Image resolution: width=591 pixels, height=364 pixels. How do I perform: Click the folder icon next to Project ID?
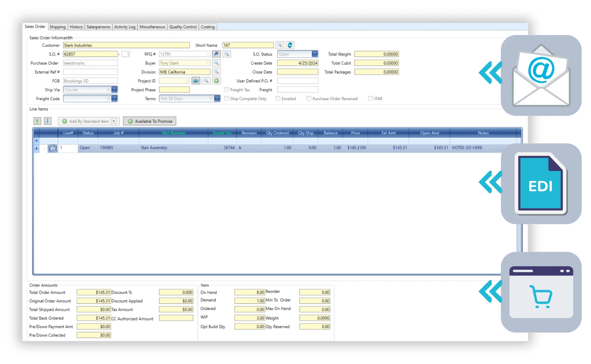(x=196, y=81)
